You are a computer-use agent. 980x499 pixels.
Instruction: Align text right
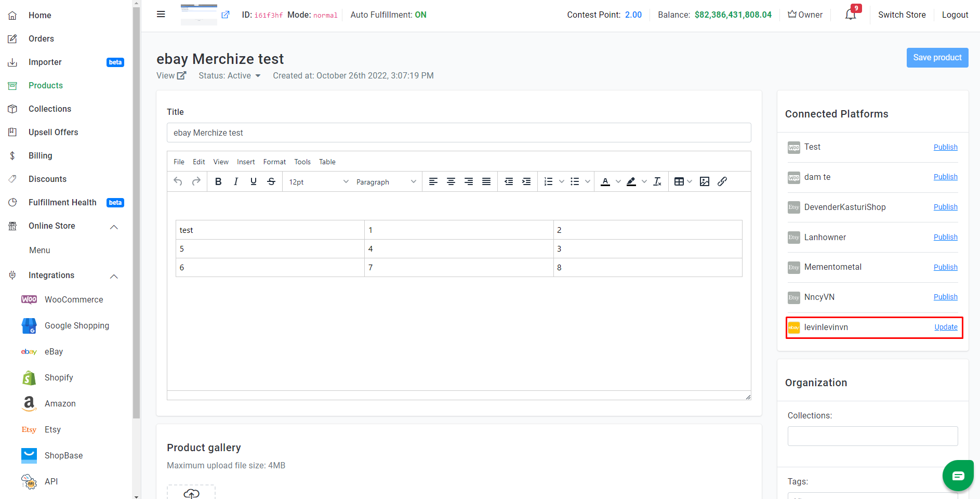[469, 181]
